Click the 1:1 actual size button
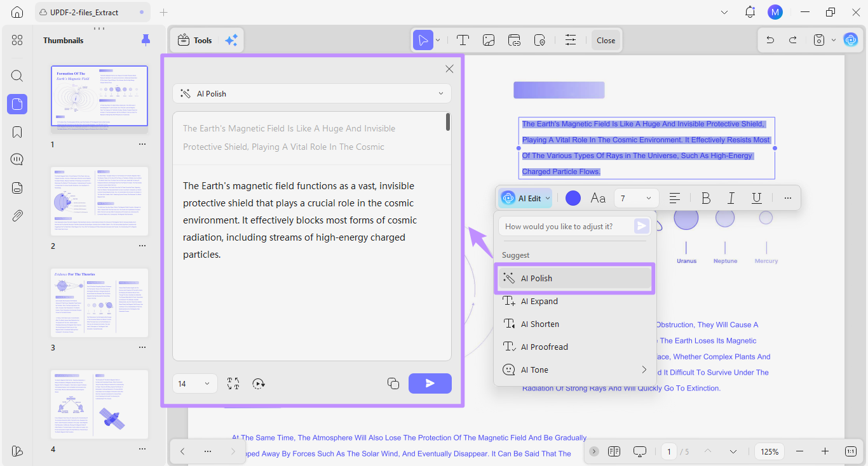This screenshot has height=466, width=868. (x=851, y=451)
